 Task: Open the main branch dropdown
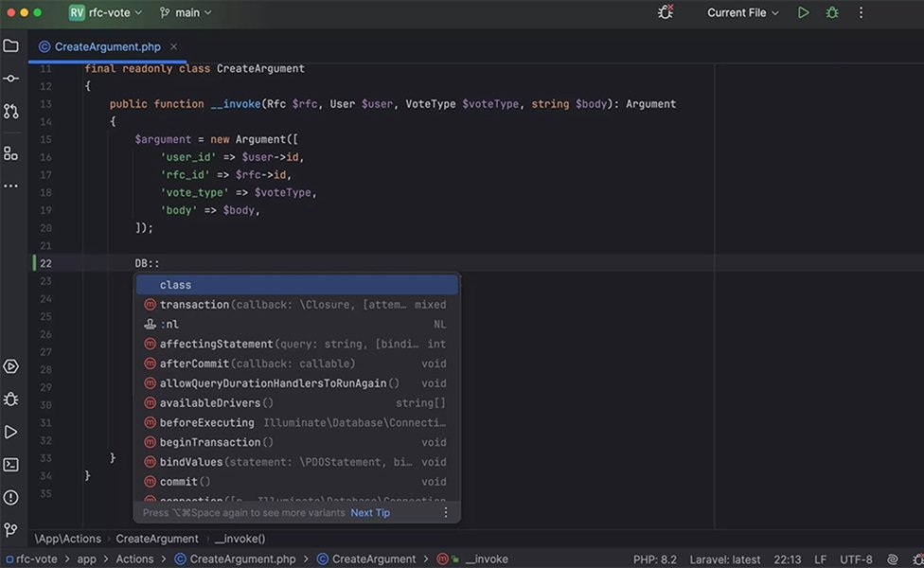(185, 12)
